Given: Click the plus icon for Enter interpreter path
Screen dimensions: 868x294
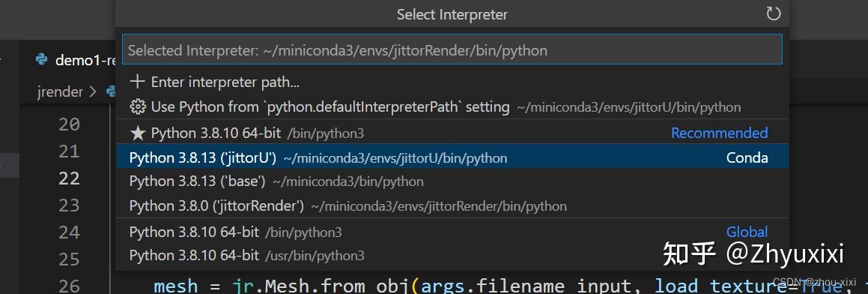Looking at the screenshot, I should point(137,82).
